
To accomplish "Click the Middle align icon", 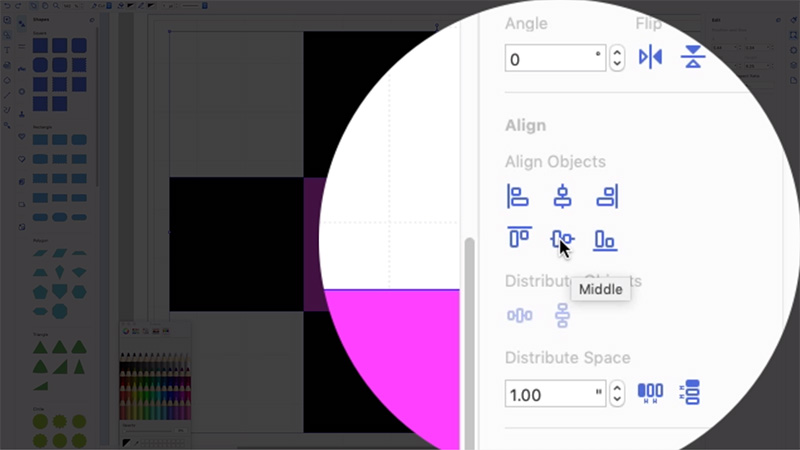I will [x=562, y=238].
